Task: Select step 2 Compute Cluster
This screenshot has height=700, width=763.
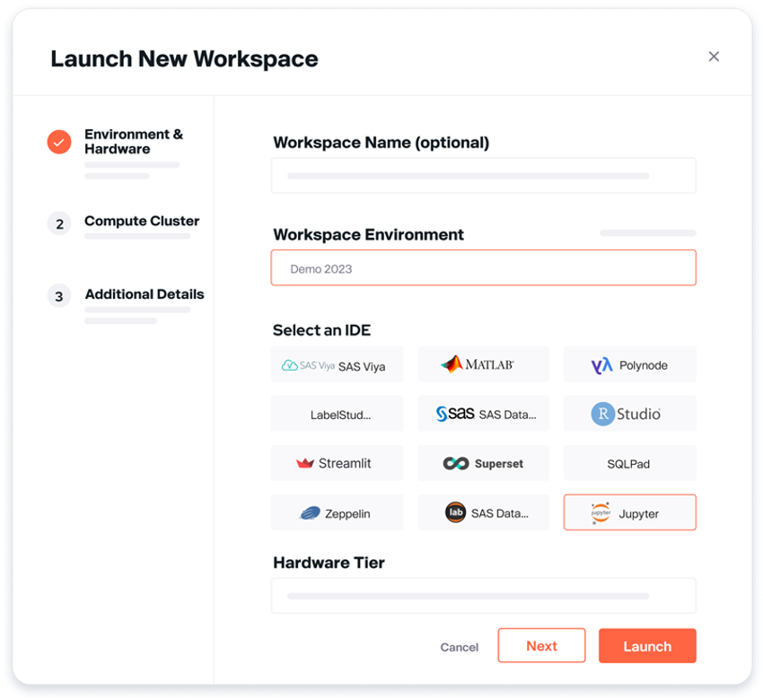Action: pos(58,223)
